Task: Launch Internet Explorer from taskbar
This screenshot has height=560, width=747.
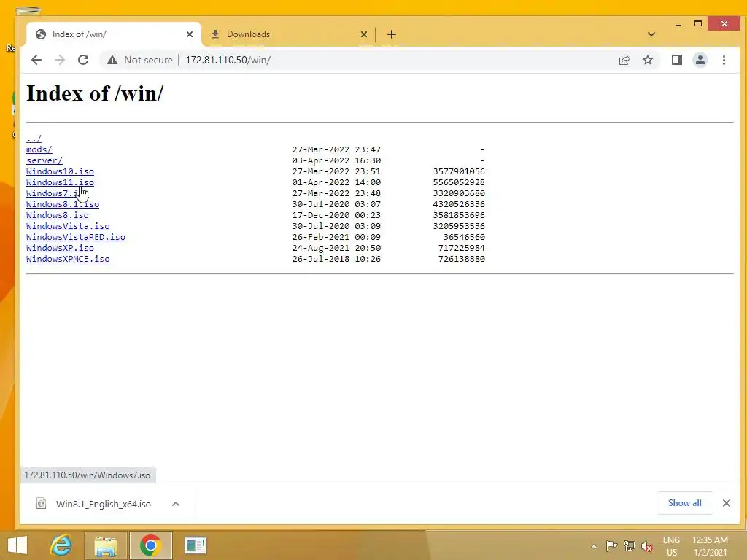Action: coord(61,545)
